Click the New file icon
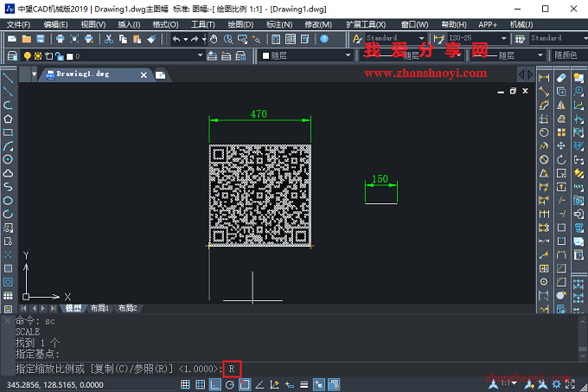The width and height of the screenshot is (588, 392). 12,39
